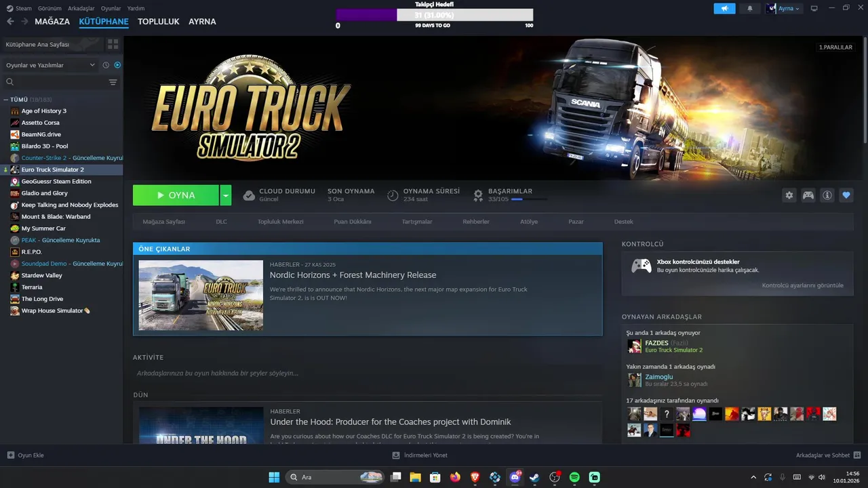Sort library by recent activity clock icon
The height and width of the screenshot is (488, 868).
pyautogui.click(x=106, y=65)
